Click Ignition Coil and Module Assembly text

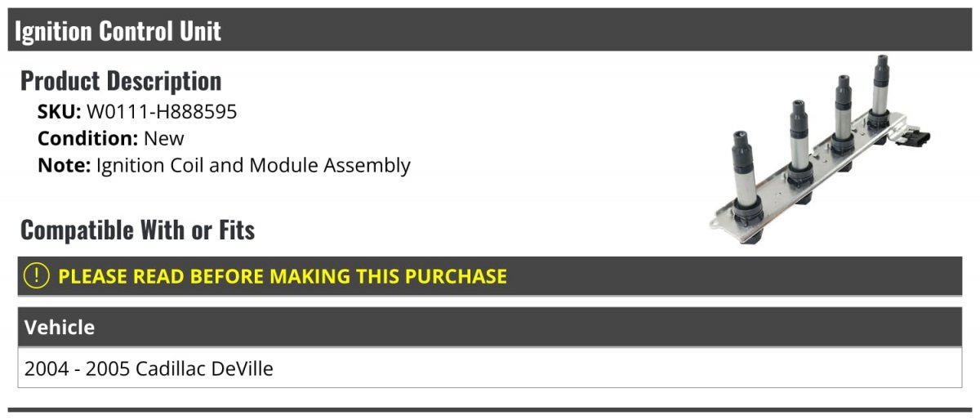[253, 165]
